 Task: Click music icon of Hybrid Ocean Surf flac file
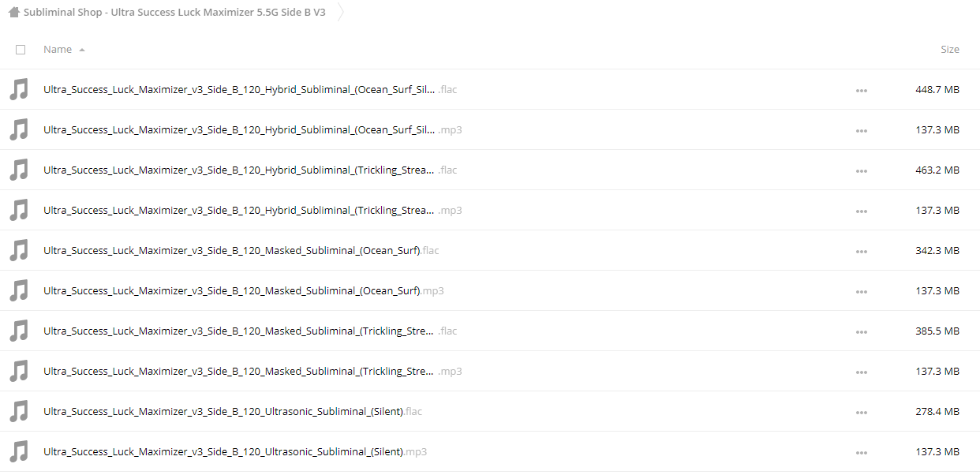point(19,89)
